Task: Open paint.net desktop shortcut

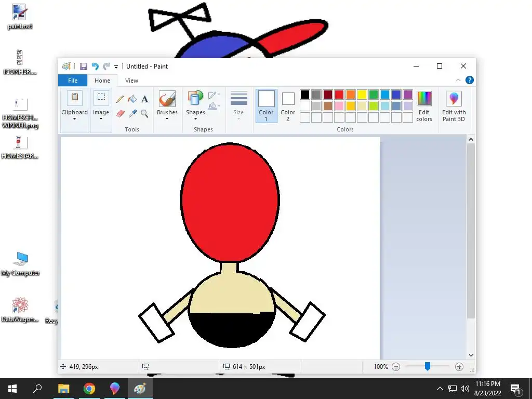Action: coord(20,17)
